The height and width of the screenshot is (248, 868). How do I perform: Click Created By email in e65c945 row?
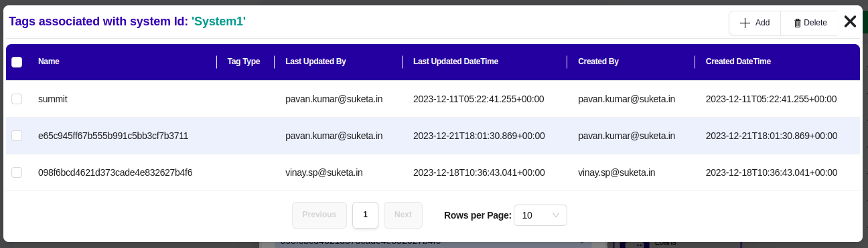(627, 136)
